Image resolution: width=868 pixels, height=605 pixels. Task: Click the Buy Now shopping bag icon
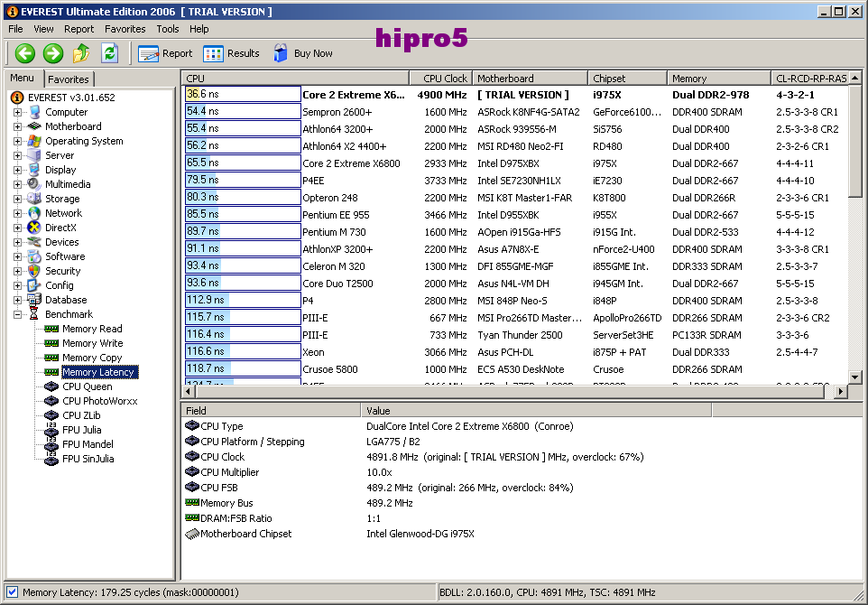pyautogui.click(x=281, y=53)
